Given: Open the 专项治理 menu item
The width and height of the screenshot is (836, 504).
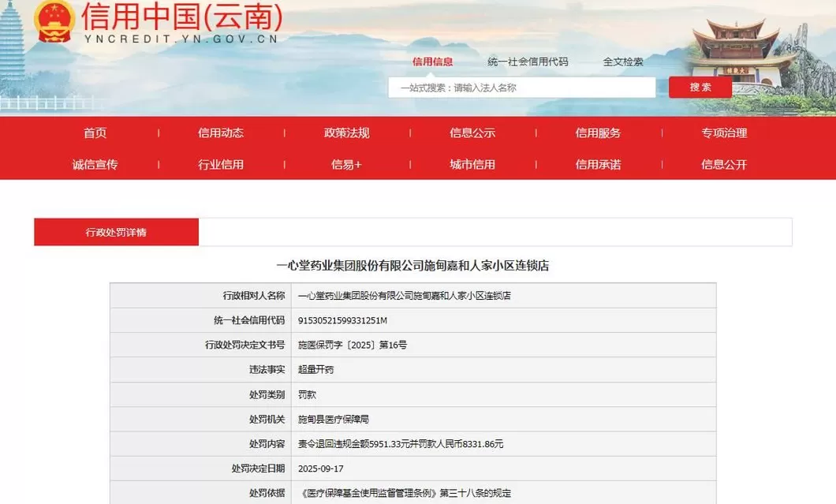Looking at the screenshot, I should pyautogui.click(x=724, y=133).
